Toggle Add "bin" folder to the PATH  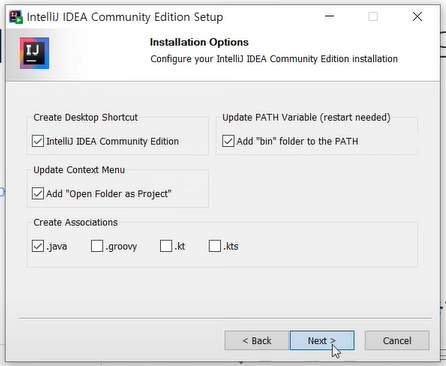pyautogui.click(x=228, y=141)
